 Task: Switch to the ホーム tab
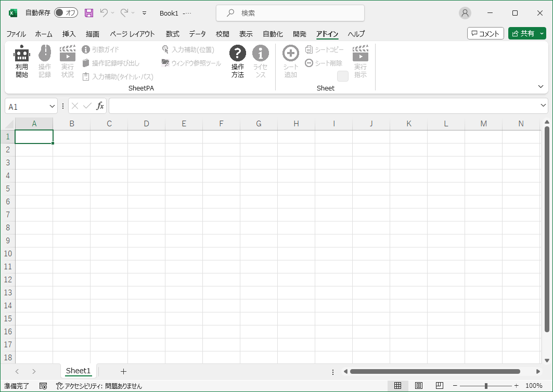[44, 34]
